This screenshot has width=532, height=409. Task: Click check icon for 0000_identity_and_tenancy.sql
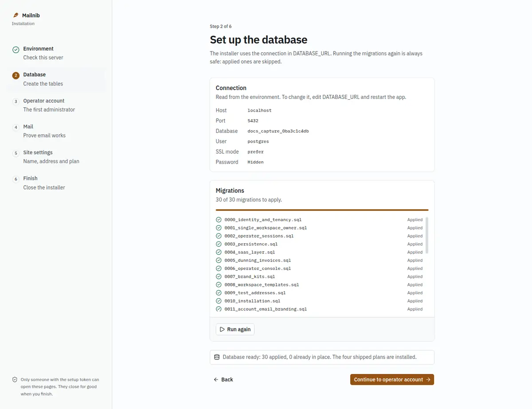pos(219,220)
